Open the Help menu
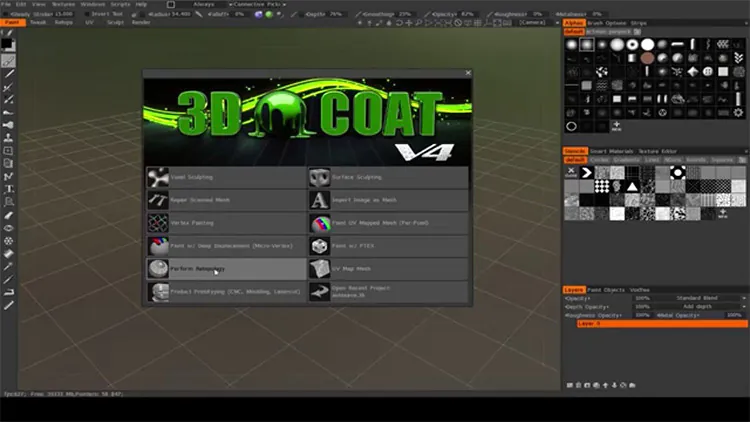This screenshot has height=422, width=750. [141, 4]
